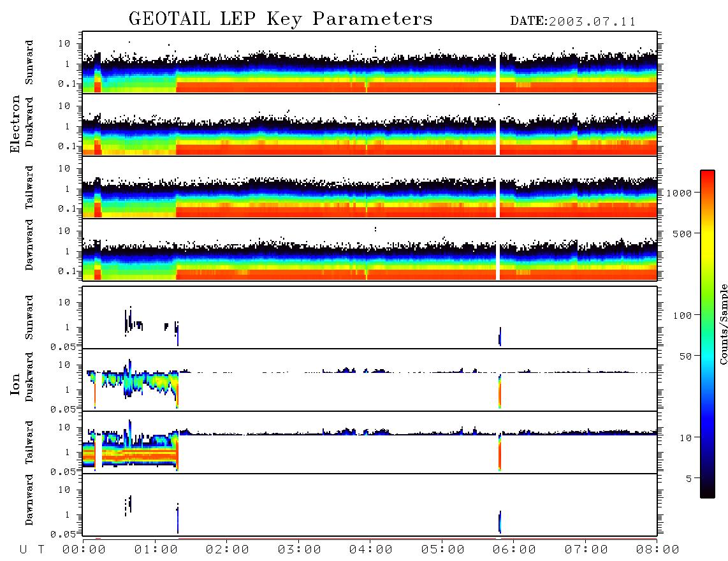
Task: Select the 06:00 time tick label
Action: pos(514,550)
